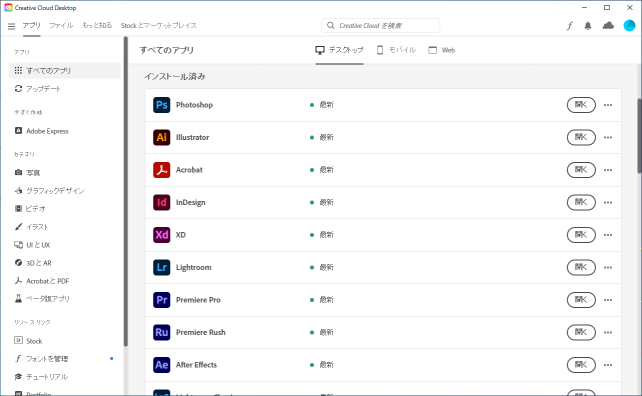
Task: Select the ファイル top menu tab
Action: click(x=61, y=25)
